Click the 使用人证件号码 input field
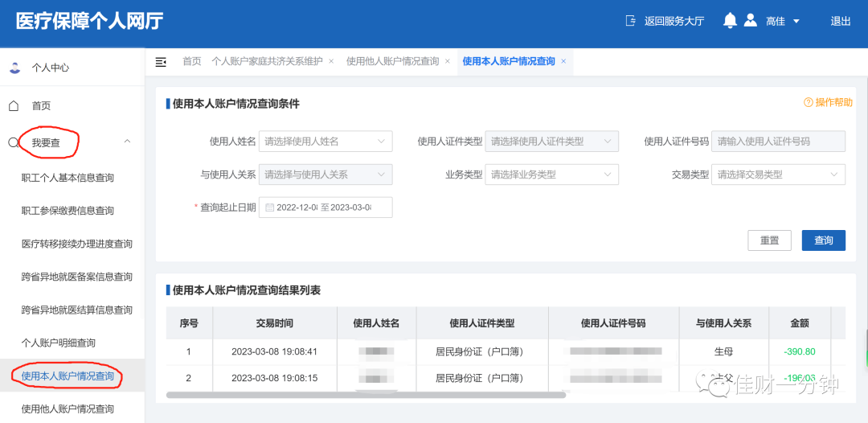Screen dimensions: 868x423 [x=778, y=142]
